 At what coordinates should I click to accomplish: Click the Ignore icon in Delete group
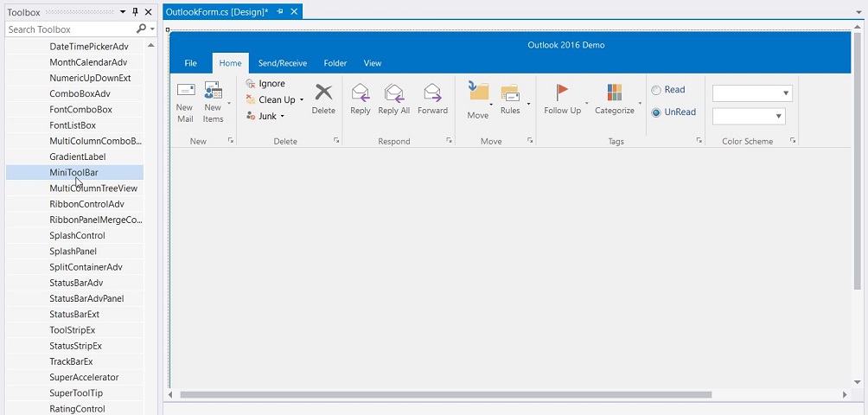(x=251, y=84)
